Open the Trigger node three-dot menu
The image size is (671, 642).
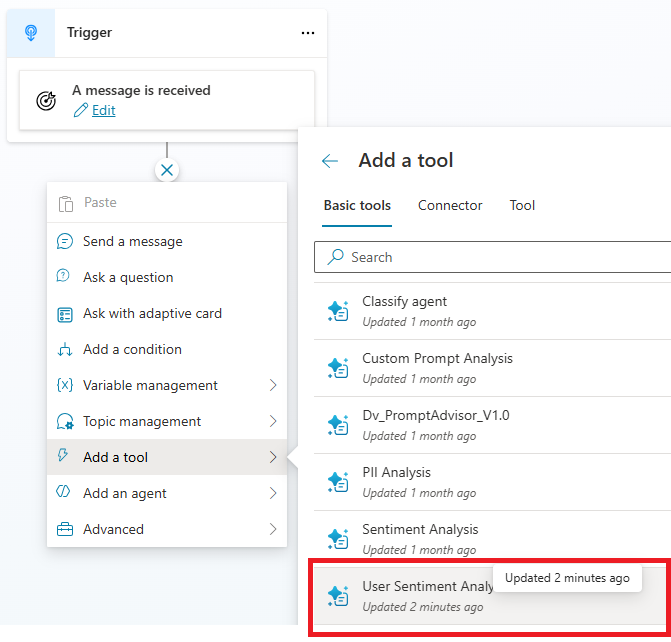point(307,33)
